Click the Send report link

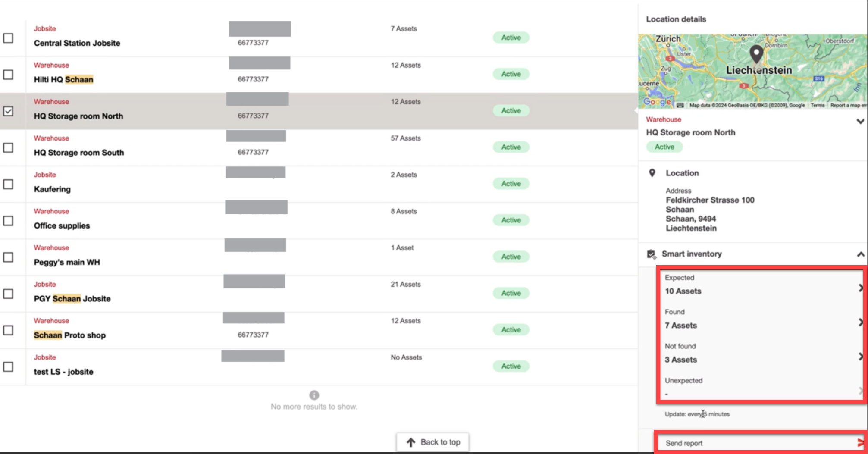(x=684, y=443)
